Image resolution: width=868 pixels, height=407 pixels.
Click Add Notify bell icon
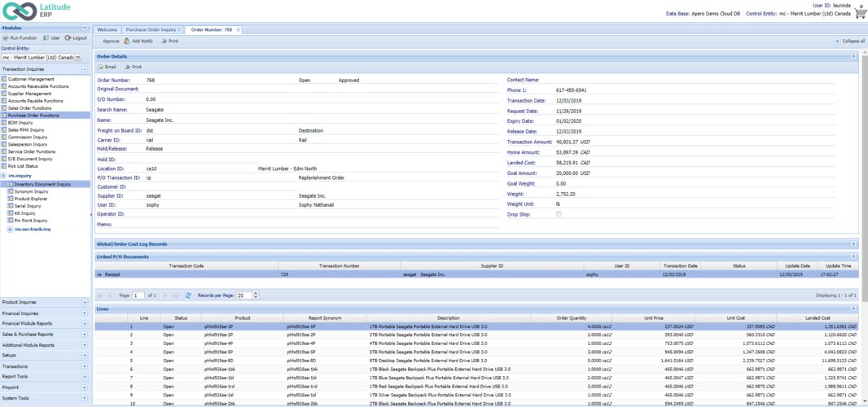[x=126, y=41]
